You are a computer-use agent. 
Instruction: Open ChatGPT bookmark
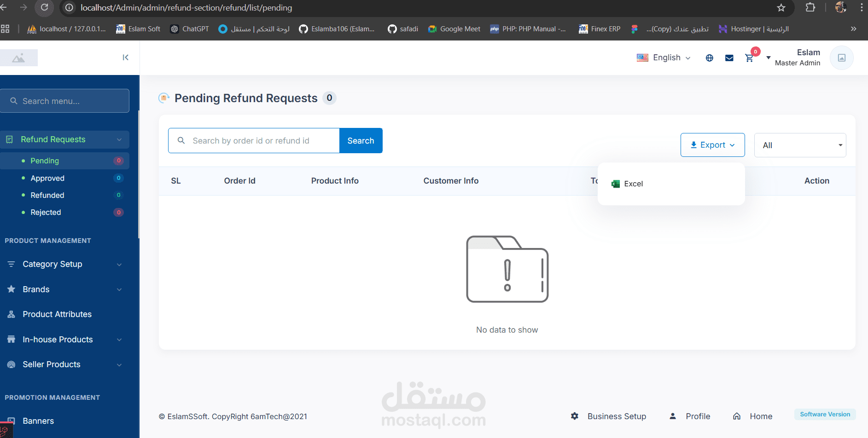click(189, 29)
